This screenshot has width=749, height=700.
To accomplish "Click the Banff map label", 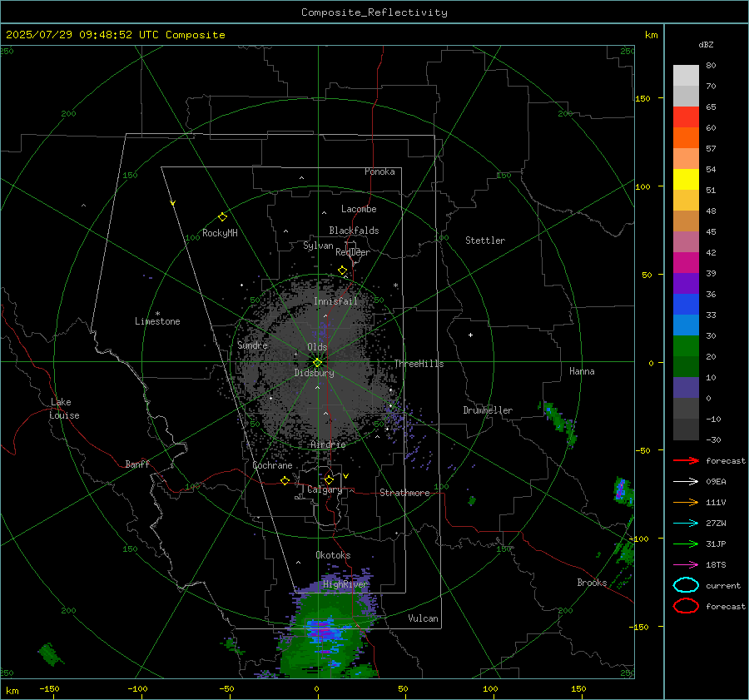I will pyautogui.click(x=137, y=464).
